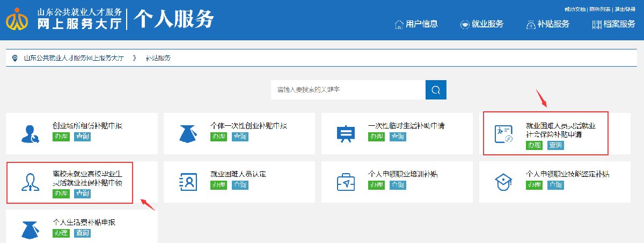The width and height of the screenshot is (644, 243).
Task: Open the 就业服务 menu
Action: (481, 24)
